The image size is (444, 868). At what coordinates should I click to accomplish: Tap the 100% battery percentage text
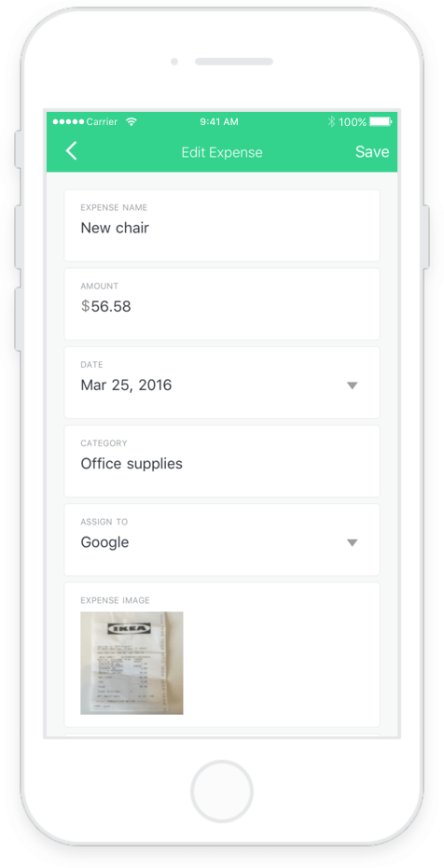(x=353, y=121)
